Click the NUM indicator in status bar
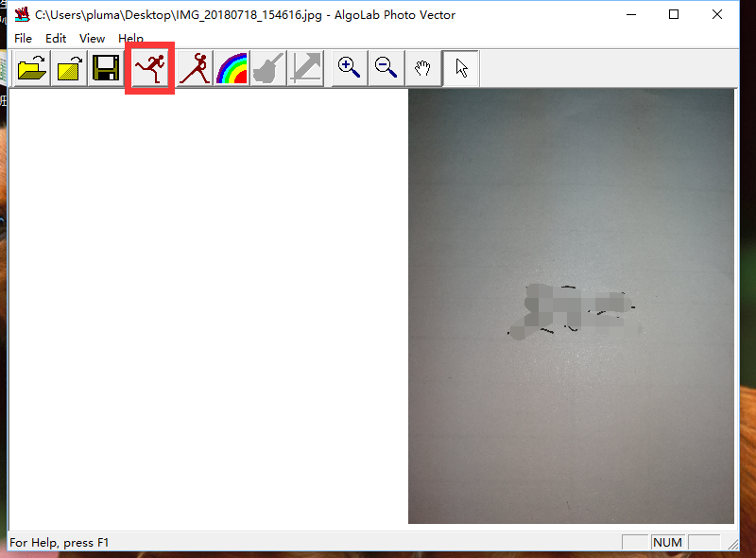This screenshot has width=756, height=558. (x=667, y=543)
